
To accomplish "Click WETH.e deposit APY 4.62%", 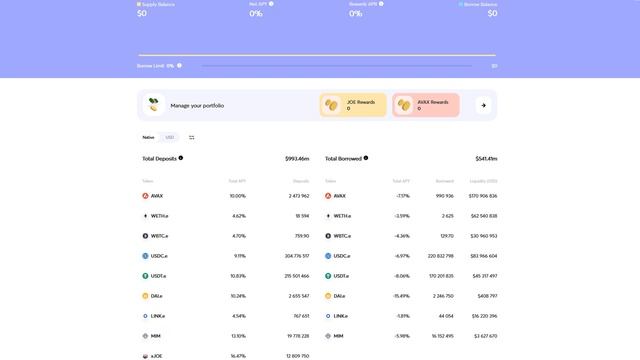I will [x=239, y=216].
